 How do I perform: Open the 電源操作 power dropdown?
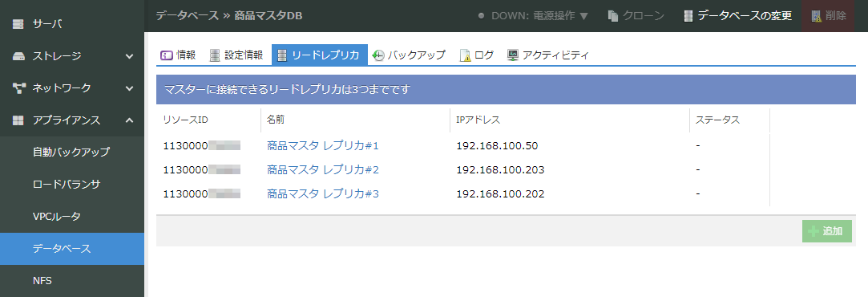(x=534, y=16)
